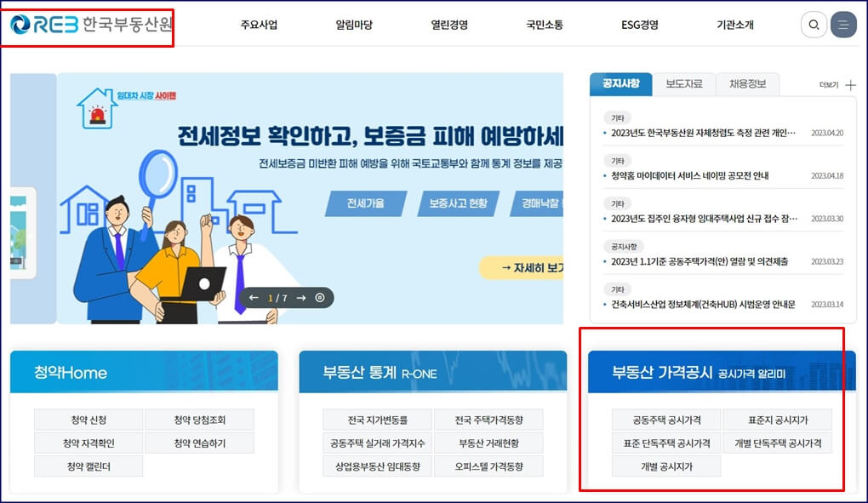
Task: Go to previous banner slide with left arrow
Action: tap(254, 298)
